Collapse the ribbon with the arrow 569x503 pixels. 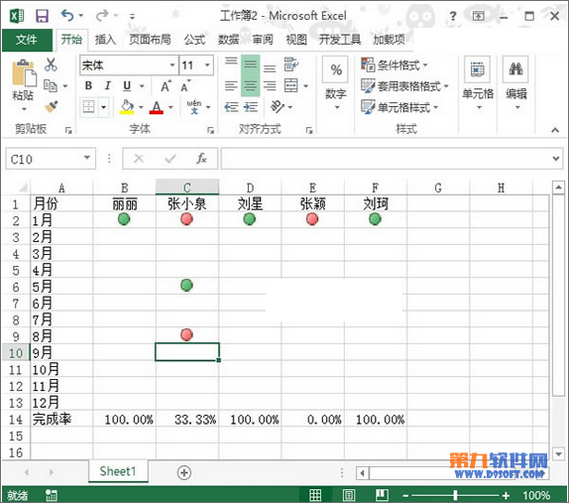tap(555, 130)
